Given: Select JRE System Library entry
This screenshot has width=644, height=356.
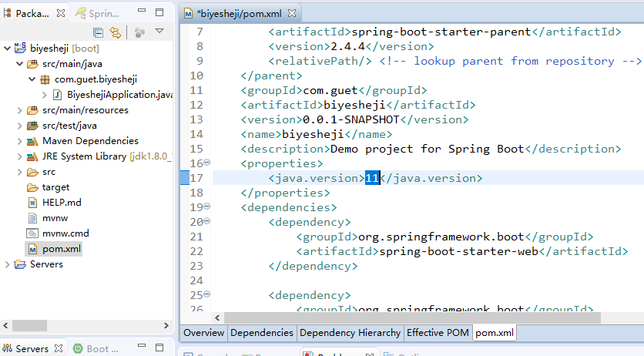Looking at the screenshot, I should pos(99,156).
